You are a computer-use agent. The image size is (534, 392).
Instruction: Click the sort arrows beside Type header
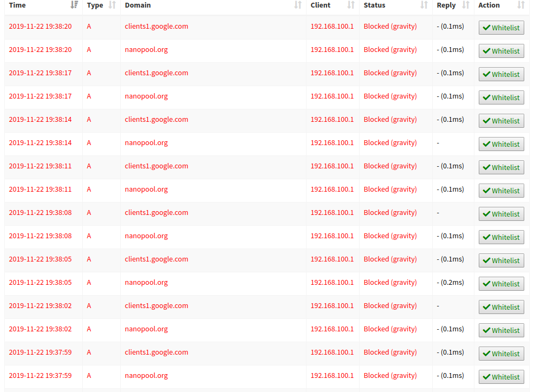[112, 5]
